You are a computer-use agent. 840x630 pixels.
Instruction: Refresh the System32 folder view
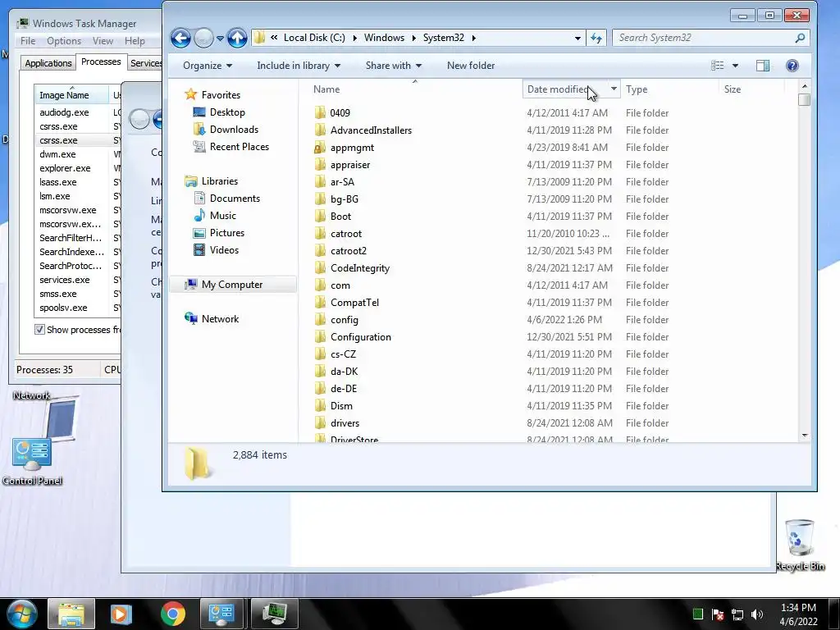pyautogui.click(x=596, y=38)
